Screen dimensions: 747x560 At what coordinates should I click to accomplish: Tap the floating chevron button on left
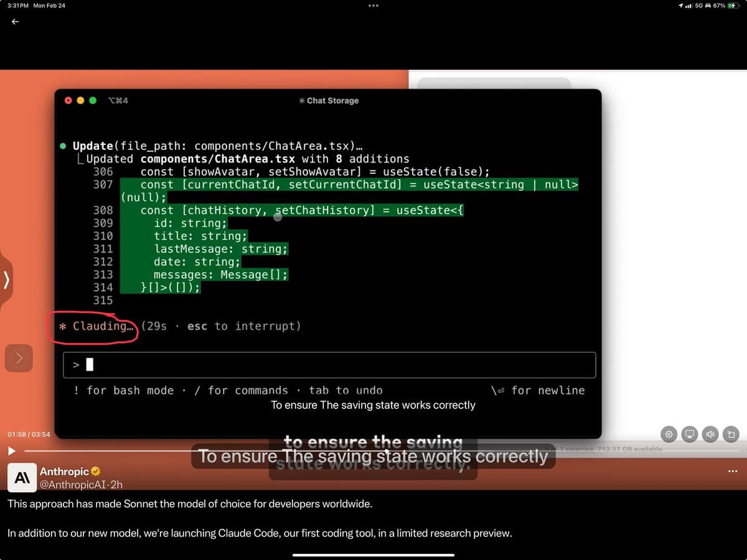19,358
